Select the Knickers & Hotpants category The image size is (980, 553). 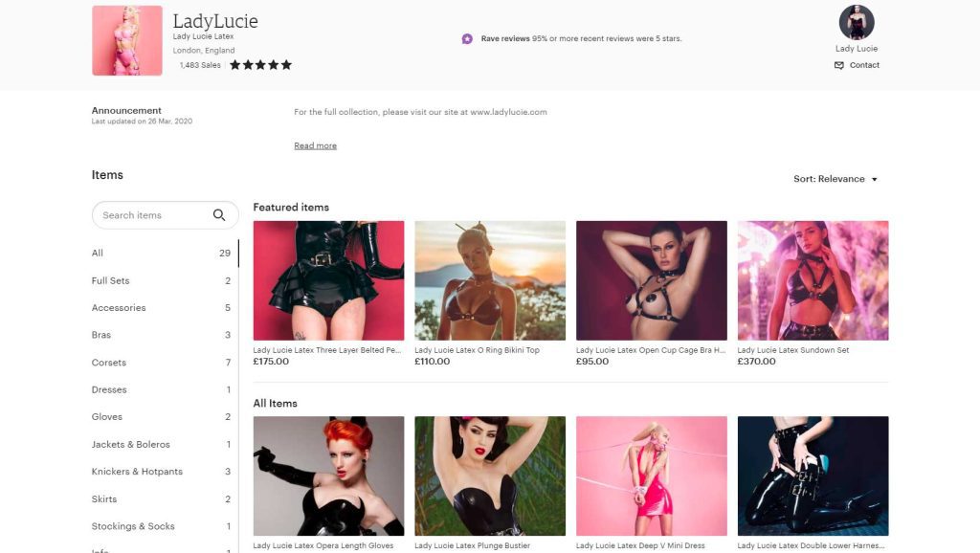point(161,471)
